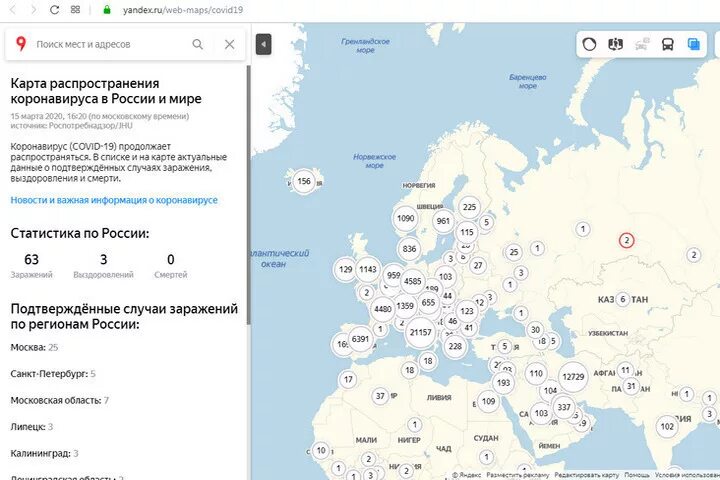Click the browser back arrow
720x480 pixels.
click(13, 10)
